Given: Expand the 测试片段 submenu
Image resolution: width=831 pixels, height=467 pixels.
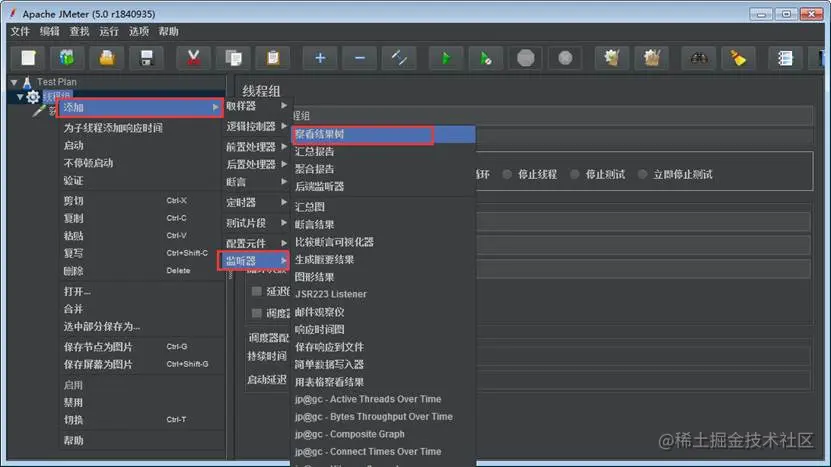Looking at the screenshot, I should pyautogui.click(x=257, y=223).
